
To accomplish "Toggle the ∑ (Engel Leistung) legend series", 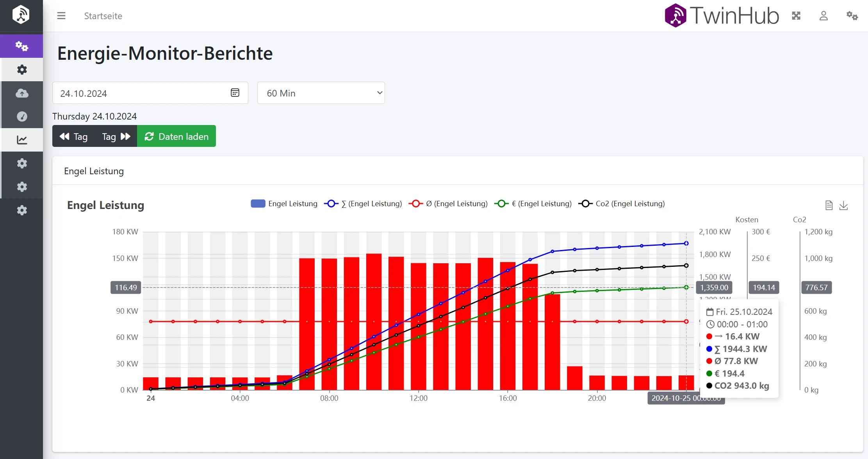I will pyautogui.click(x=363, y=204).
